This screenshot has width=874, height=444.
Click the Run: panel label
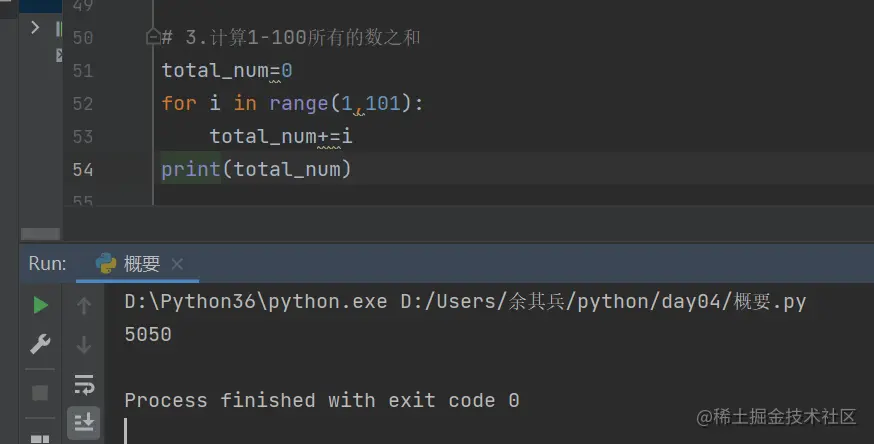pos(47,264)
